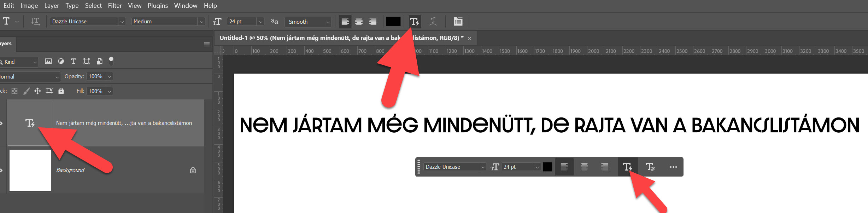
Task: Click the font size icon in contextual bar
Action: tap(495, 167)
